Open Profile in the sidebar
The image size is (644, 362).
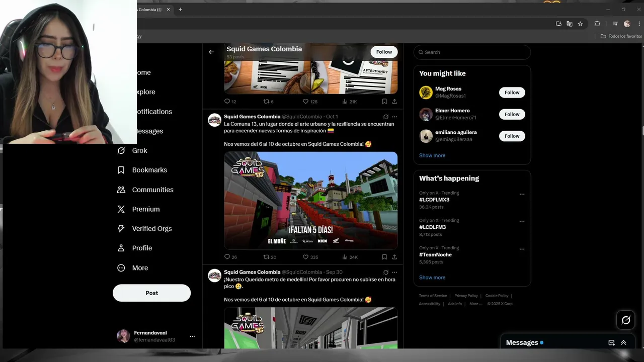134,248
